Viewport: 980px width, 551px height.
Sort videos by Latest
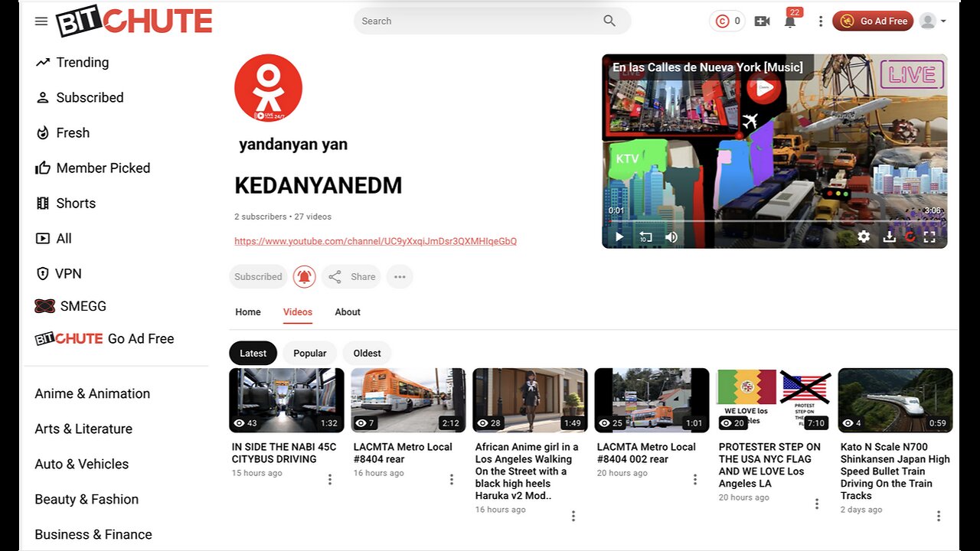click(x=253, y=354)
